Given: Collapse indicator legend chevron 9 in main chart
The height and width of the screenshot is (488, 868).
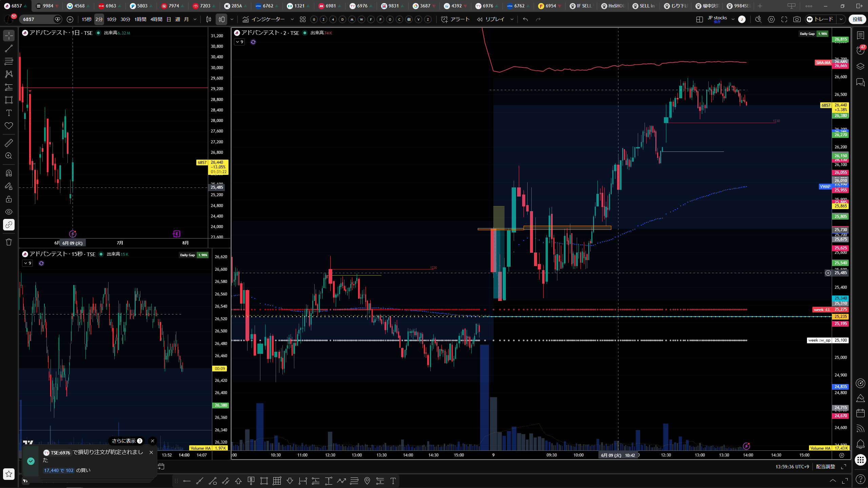Looking at the screenshot, I should [239, 42].
